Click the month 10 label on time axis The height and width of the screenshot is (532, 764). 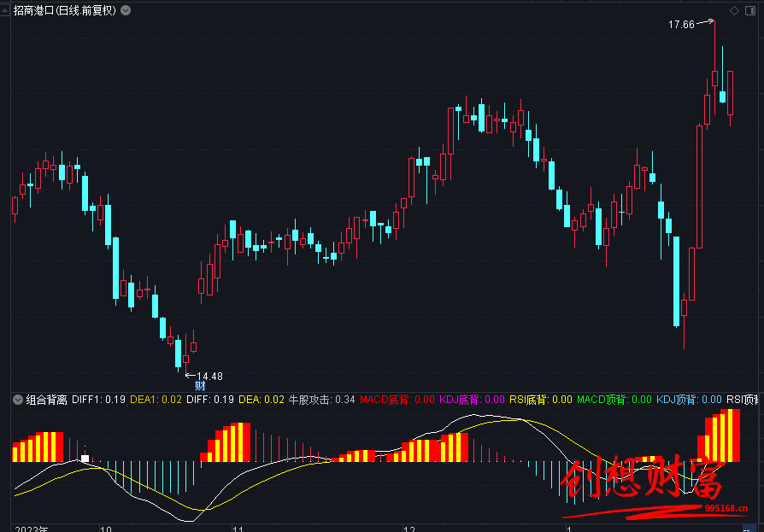click(106, 529)
